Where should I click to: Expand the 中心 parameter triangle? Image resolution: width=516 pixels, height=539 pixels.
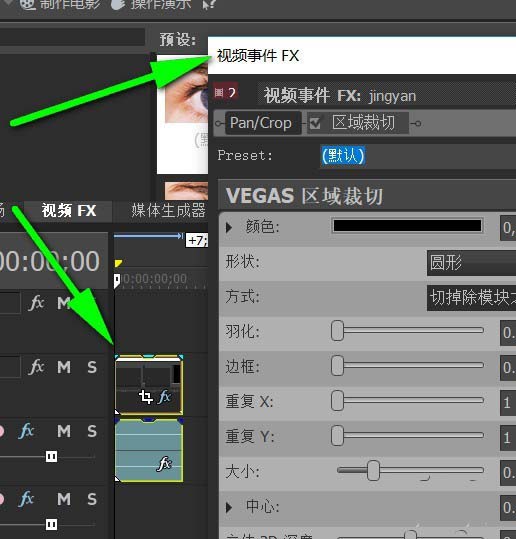click(229, 507)
